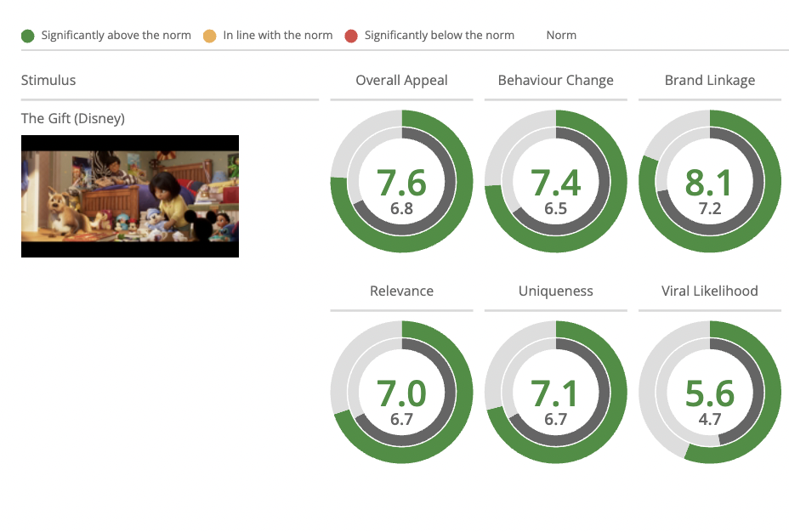789x532 pixels.
Task: Click the 'Stimulus' column header
Action: click(x=48, y=81)
